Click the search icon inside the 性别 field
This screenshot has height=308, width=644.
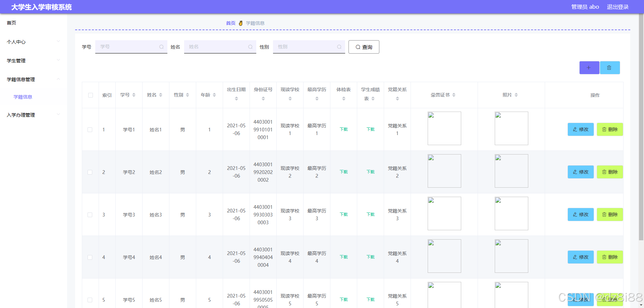pos(339,47)
